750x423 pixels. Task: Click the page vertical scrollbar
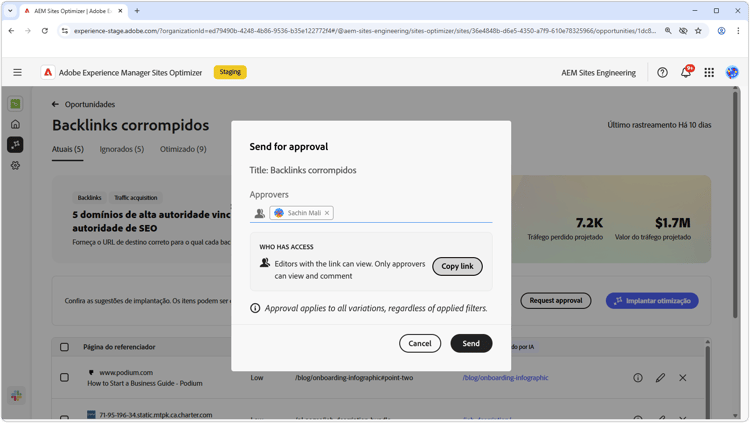pyautogui.click(x=736, y=205)
